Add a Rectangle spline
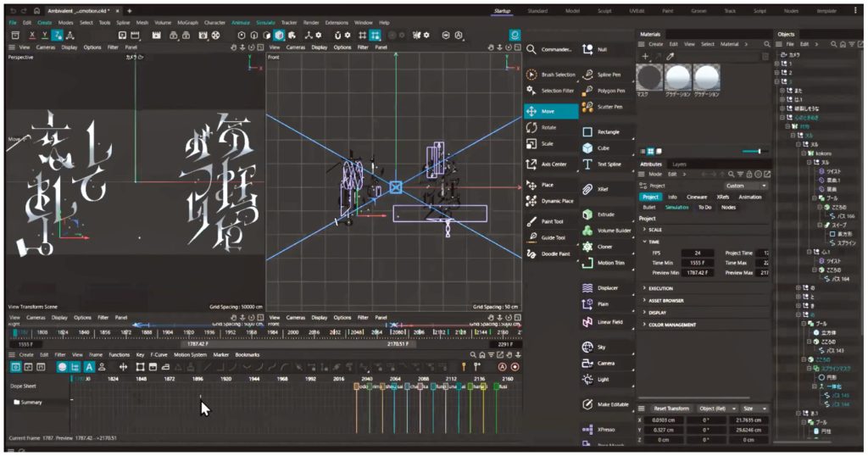This screenshot has width=868, height=456. 607,131
